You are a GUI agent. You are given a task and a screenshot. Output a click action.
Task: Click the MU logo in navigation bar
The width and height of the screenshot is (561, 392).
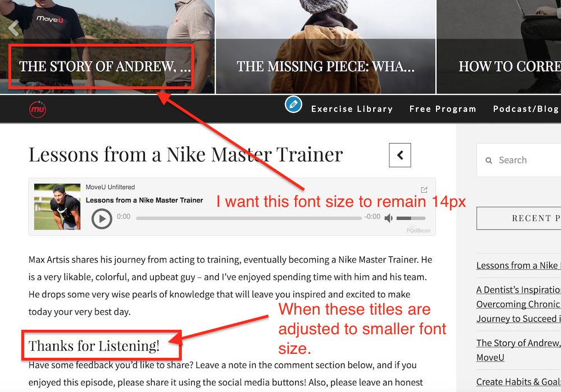[38, 109]
